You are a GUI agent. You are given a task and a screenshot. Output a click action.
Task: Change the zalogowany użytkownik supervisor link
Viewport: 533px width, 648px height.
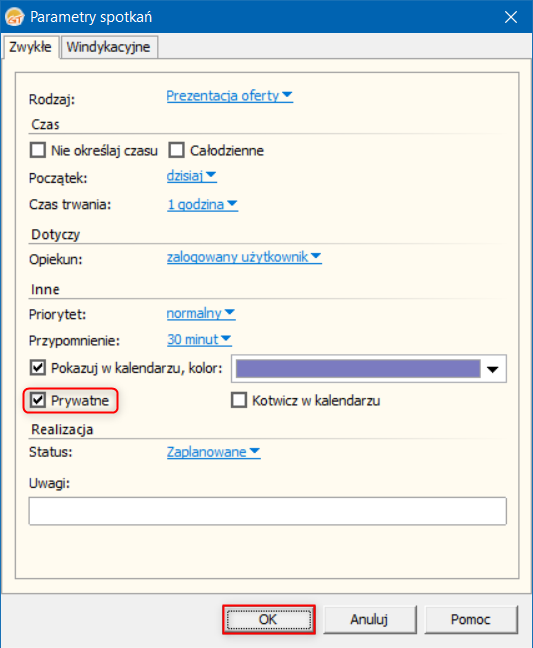tap(244, 257)
